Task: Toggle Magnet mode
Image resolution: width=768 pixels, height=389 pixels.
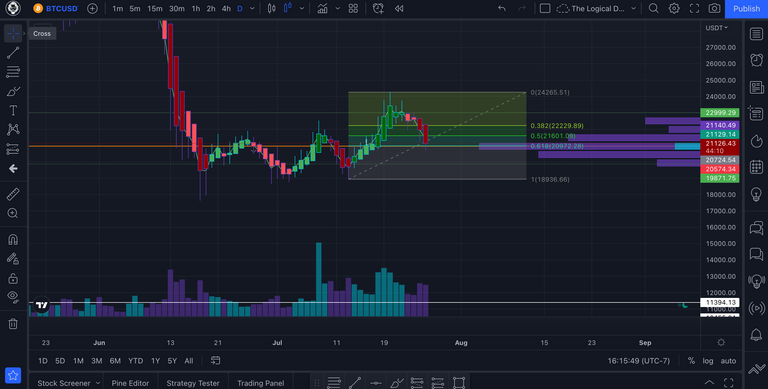Action: (13, 240)
